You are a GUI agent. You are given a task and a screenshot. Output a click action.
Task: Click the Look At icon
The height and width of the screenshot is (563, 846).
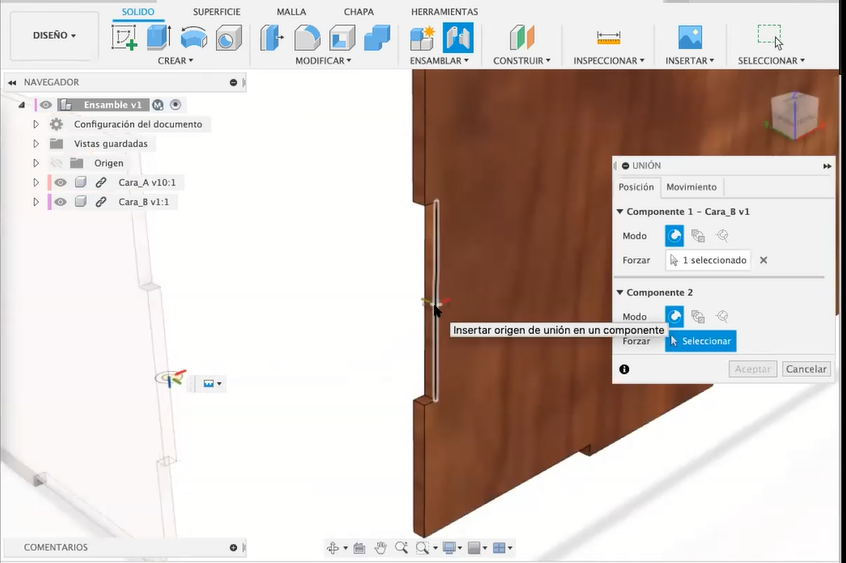pos(359,548)
